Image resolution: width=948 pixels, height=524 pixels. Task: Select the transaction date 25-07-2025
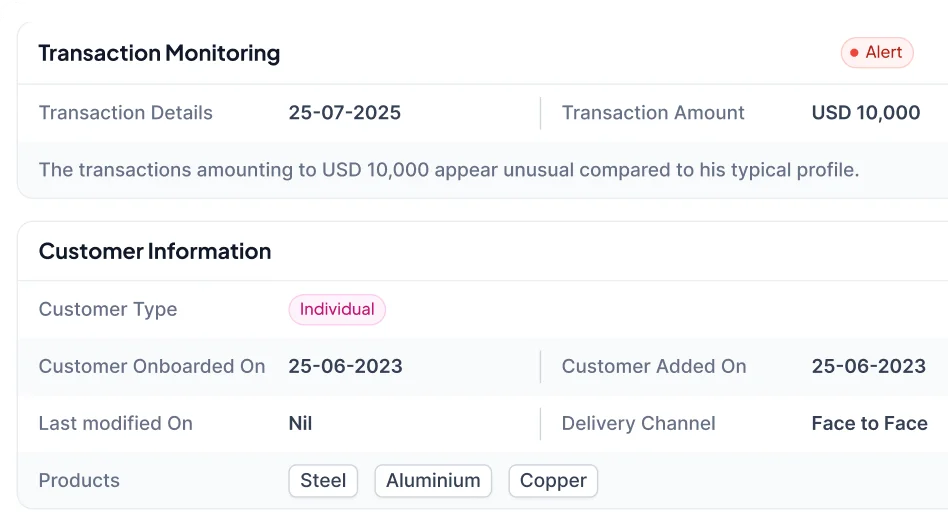[345, 113]
